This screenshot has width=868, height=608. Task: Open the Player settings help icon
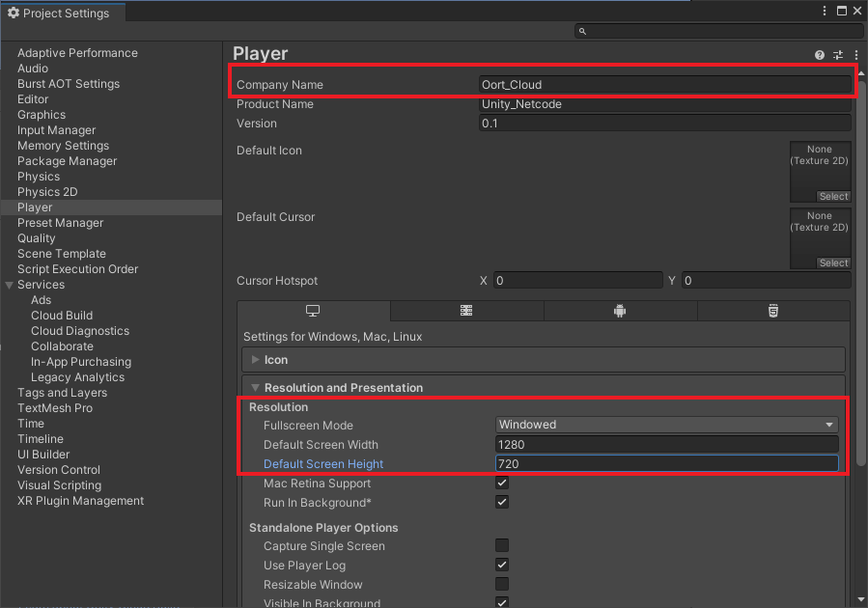[820, 55]
